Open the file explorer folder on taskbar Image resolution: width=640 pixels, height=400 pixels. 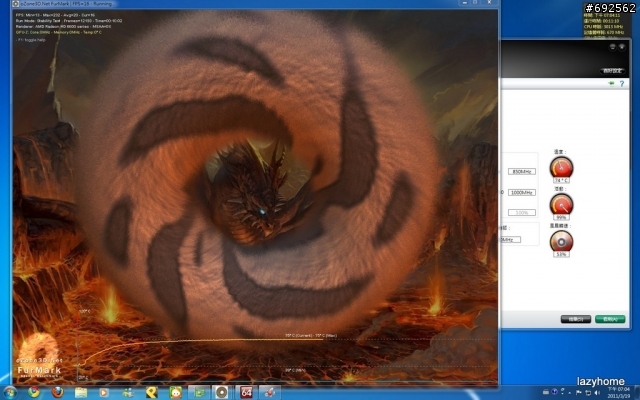point(81,393)
